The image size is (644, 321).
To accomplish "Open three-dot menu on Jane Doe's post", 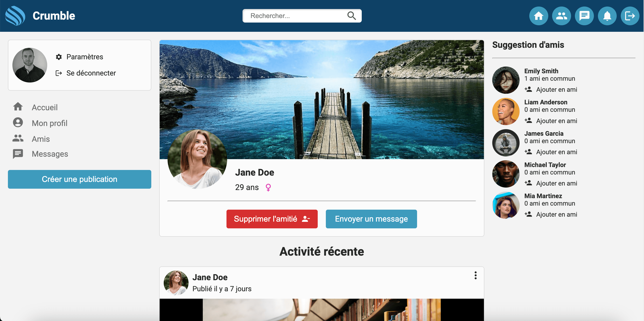I will (x=475, y=275).
